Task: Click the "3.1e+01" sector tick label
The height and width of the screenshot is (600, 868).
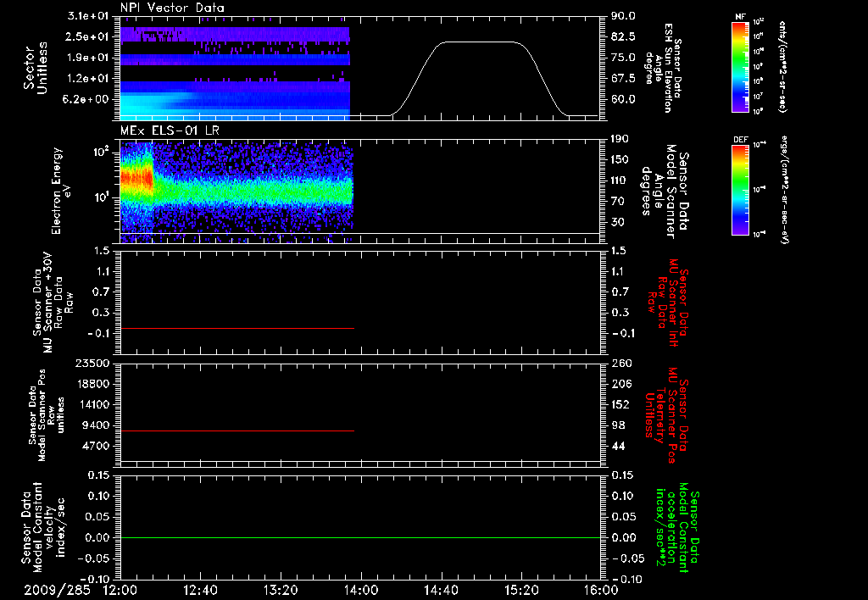Action: pyautogui.click(x=88, y=16)
